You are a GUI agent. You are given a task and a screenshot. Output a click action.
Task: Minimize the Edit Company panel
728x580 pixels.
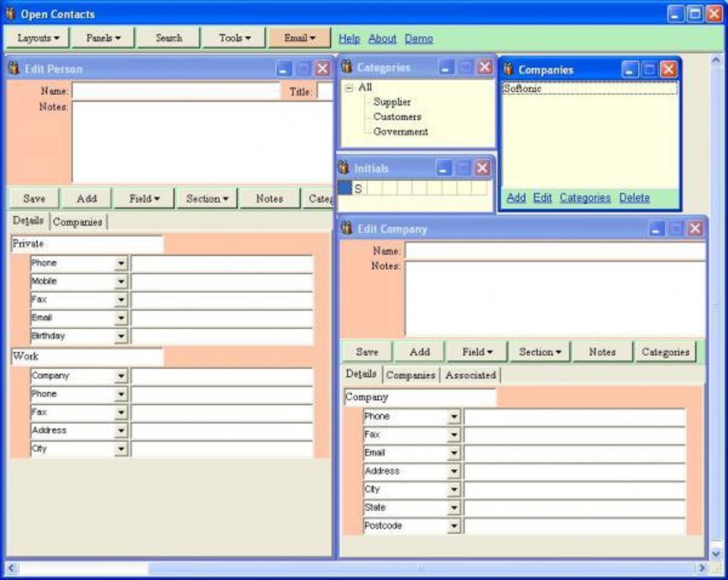(656, 228)
